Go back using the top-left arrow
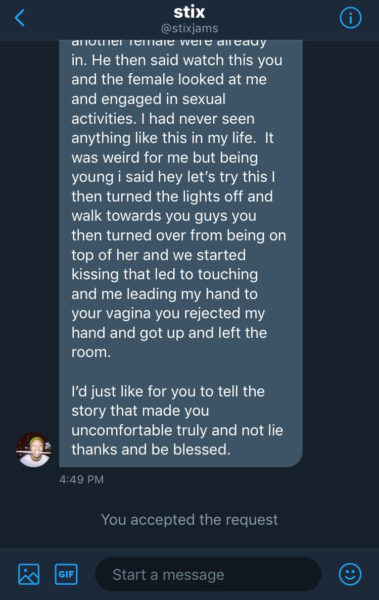The width and height of the screenshot is (379, 600). 20,18
